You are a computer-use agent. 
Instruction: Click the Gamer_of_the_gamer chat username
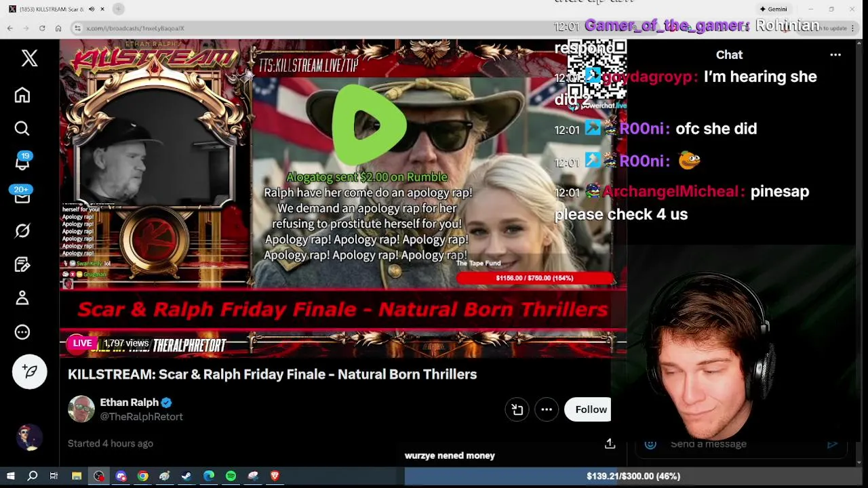tap(667, 26)
